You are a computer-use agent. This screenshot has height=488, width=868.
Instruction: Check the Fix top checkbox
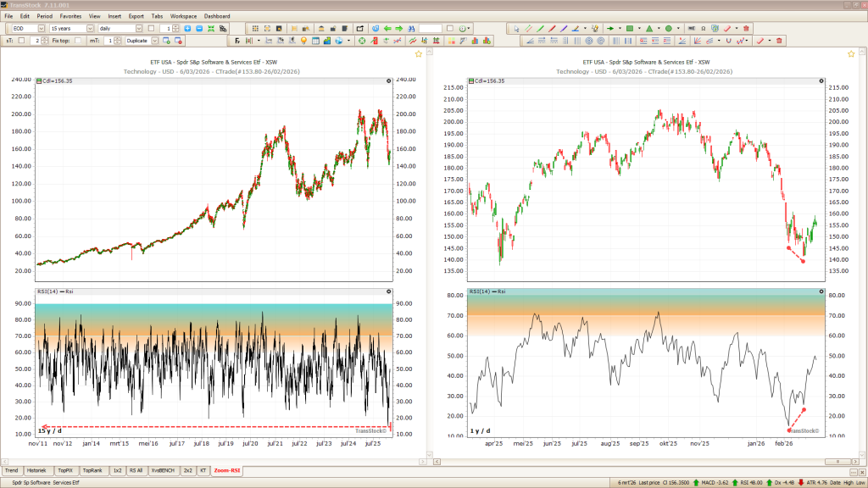pyautogui.click(x=79, y=40)
